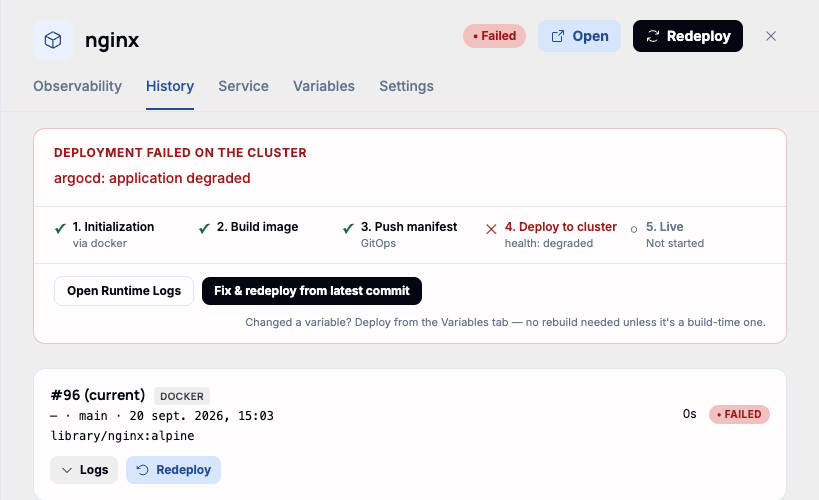Redeploy deployment #96
This screenshot has width=819, height=500.
173,470
